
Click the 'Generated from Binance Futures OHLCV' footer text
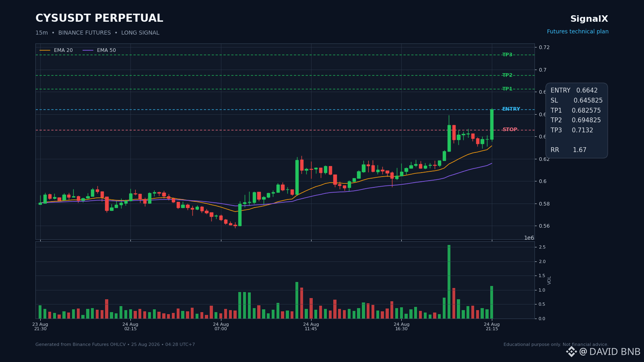[115, 345]
